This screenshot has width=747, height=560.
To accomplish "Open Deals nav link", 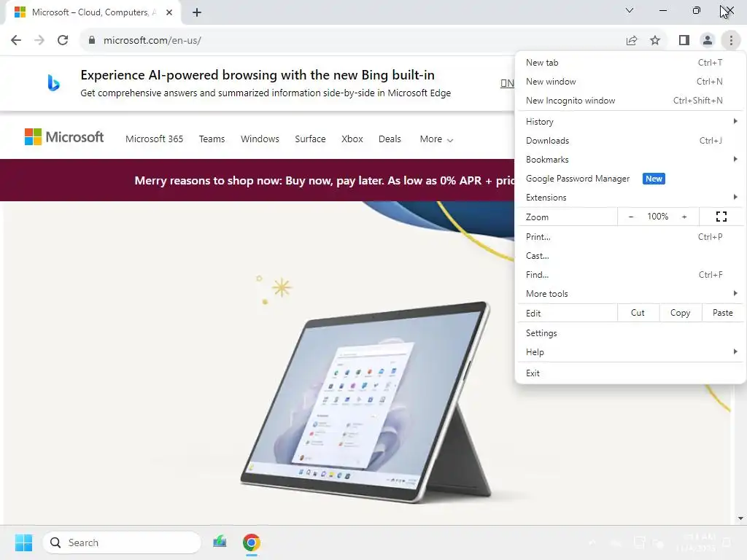I will 390,139.
